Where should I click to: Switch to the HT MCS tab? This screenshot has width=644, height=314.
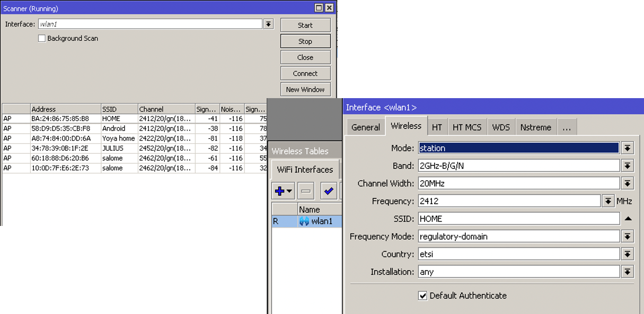(x=466, y=127)
